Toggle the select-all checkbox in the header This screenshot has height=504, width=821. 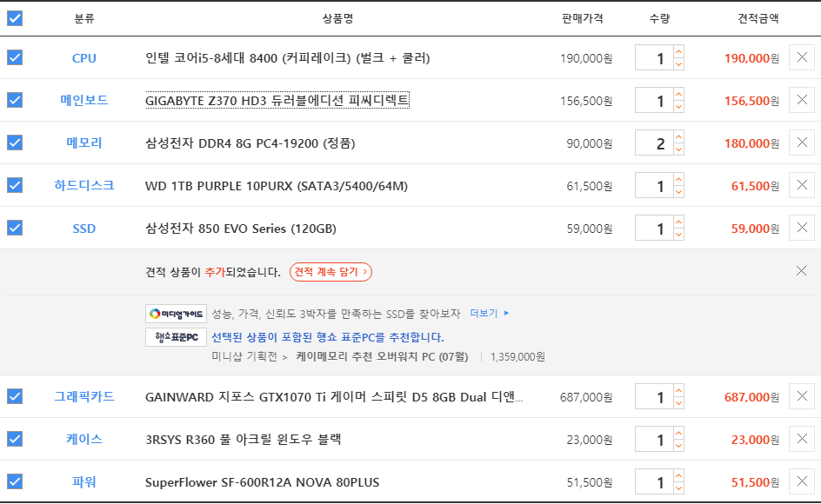tap(15, 18)
